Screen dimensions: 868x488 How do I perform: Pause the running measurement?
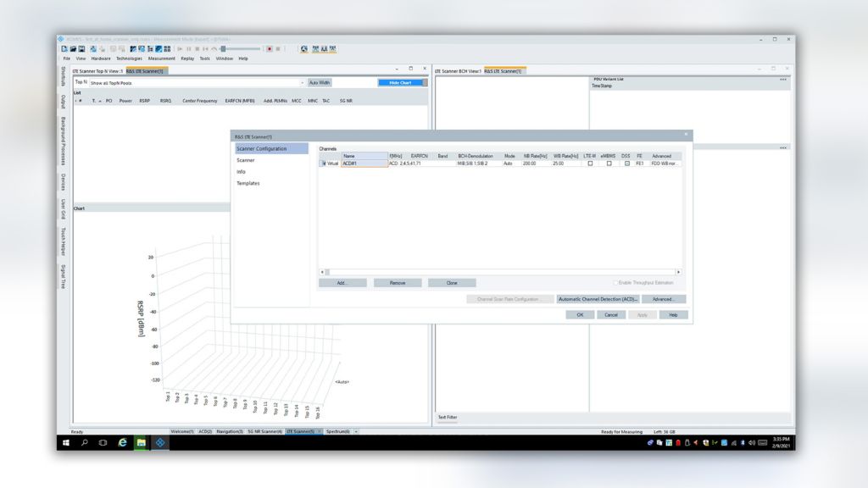[x=189, y=49]
